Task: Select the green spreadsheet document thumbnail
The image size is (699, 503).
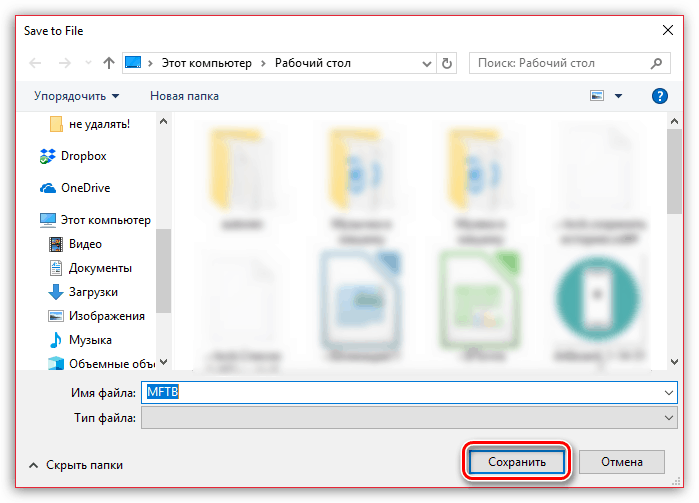Action: [480, 301]
